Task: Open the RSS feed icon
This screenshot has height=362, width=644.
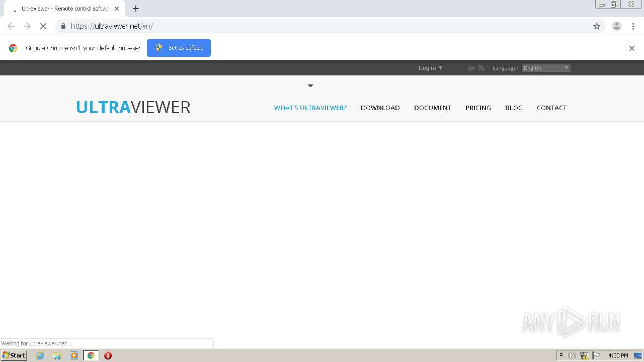Action: pyautogui.click(x=481, y=68)
